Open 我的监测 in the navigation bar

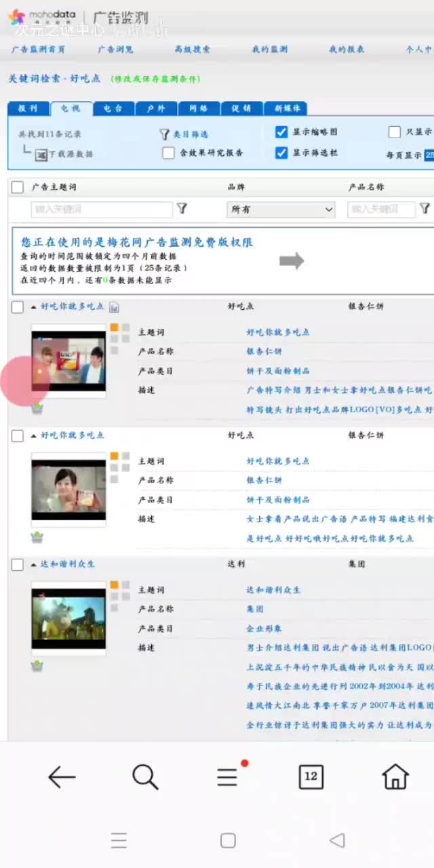270,50
